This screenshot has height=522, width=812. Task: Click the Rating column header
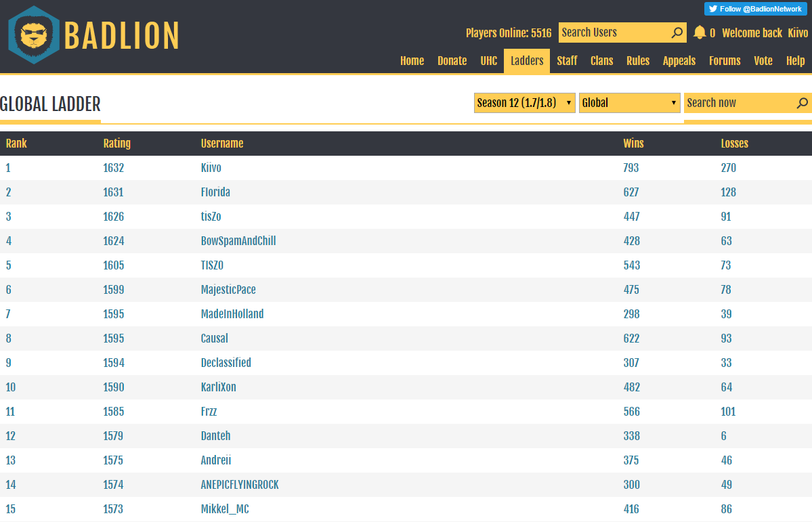tap(116, 144)
